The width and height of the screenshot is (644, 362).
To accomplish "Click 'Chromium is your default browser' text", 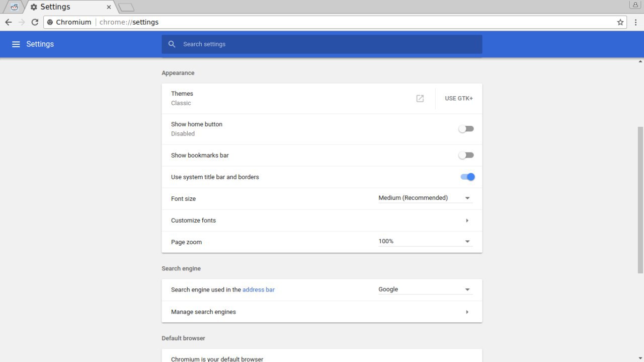I will coord(217,359).
